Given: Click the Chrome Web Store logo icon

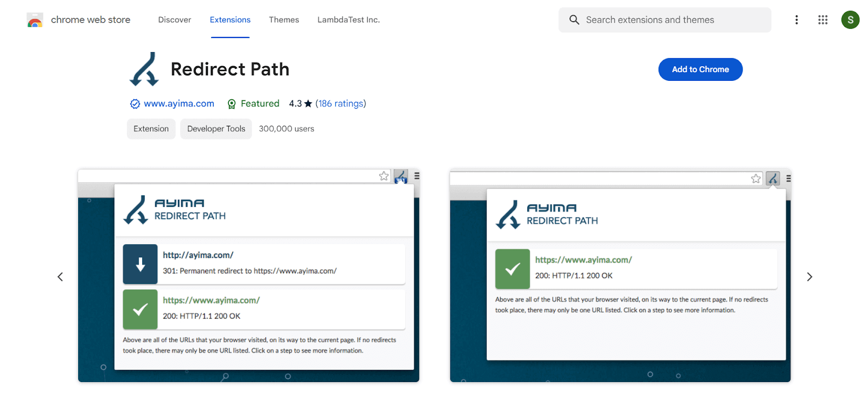Looking at the screenshot, I should pos(35,20).
